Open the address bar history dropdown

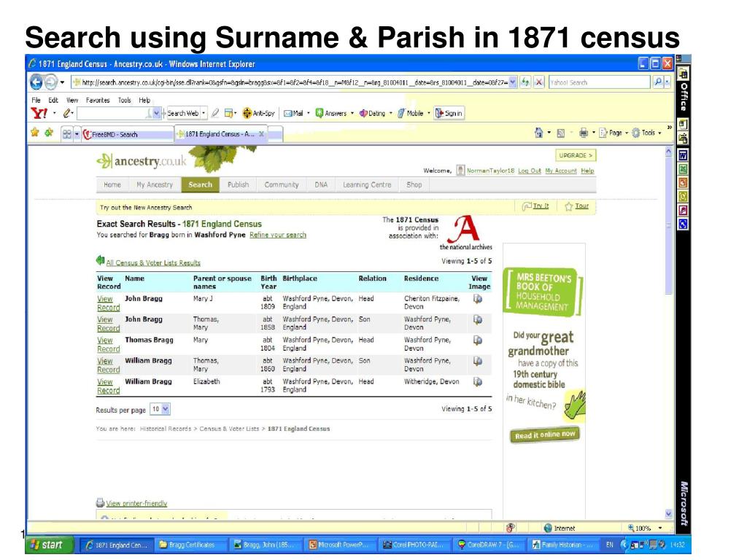(x=513, y=82)
